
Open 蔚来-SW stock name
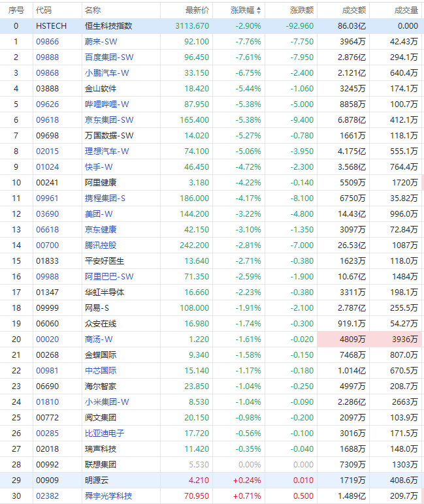click(x=101, y=42)
